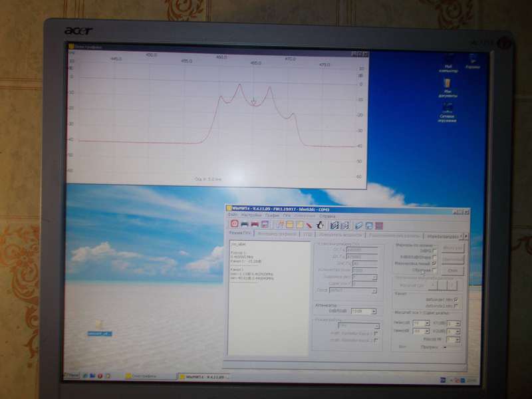
Task: Click the middle button right of marker checkboxes
Action: pos(453,259)
